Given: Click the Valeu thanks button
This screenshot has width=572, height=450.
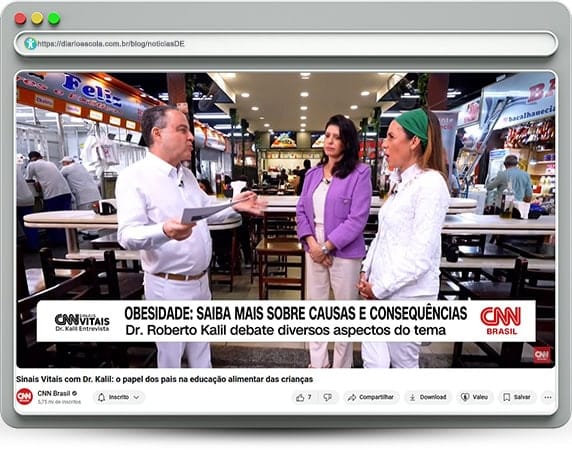Looking at the screenshot, I should click(475, 397).
